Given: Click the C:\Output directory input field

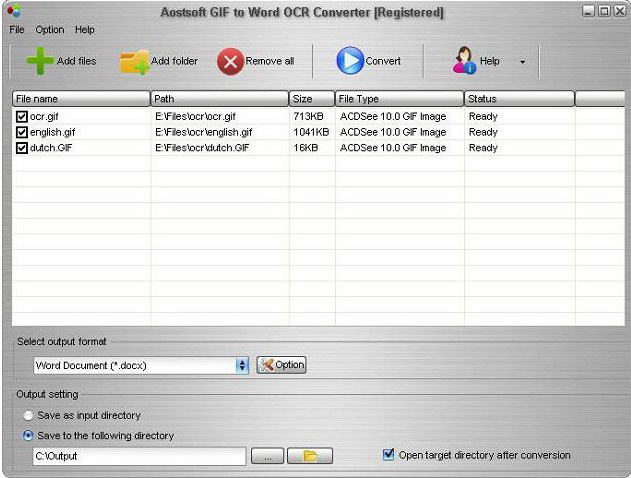Looking at the screenshot, I should (139, 456).
